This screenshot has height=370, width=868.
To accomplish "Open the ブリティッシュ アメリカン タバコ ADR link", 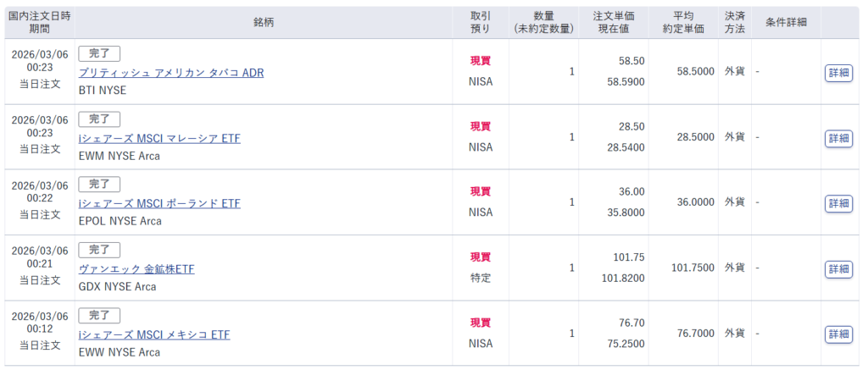I will point(170,73).
